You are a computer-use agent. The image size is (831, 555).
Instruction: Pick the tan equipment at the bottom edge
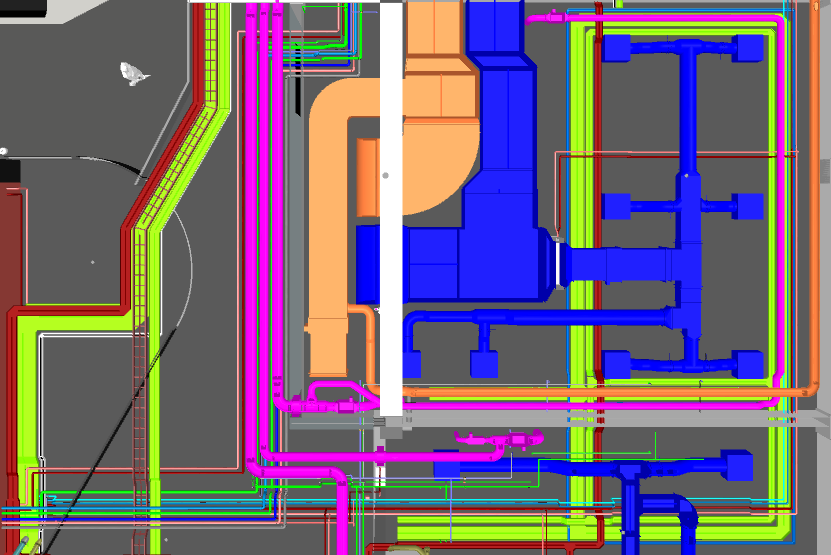pos(408,550)
